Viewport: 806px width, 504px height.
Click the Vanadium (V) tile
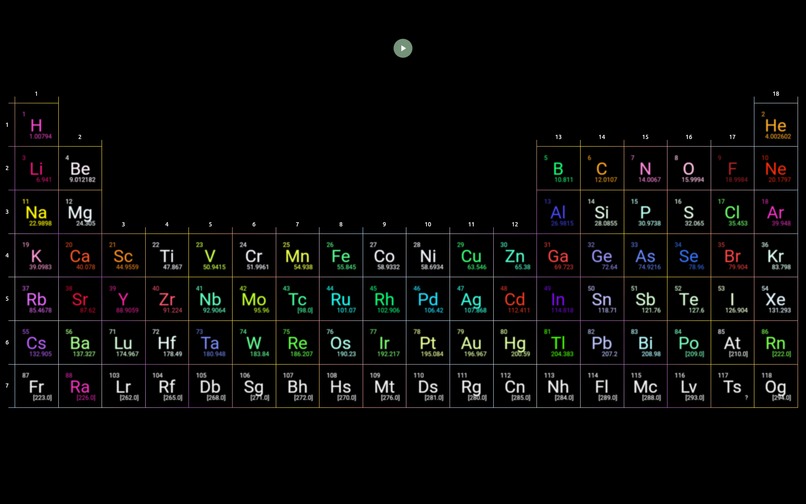(x=210, y=256)
